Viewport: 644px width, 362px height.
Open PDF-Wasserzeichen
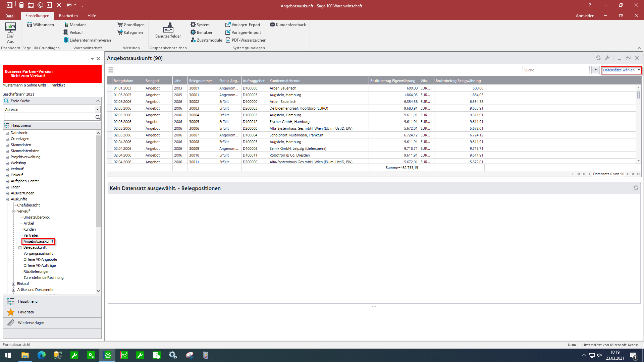point(246,40)
